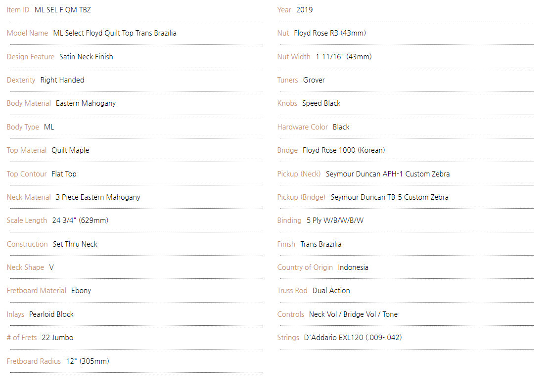The image size is (547, 392).
Task: Click the Set Thru Neck construction value
Action: 75,244
